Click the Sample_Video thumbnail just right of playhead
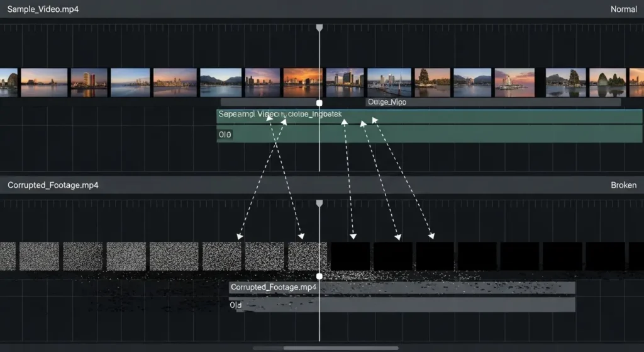The image size is (644, 352). pos(345,82)
